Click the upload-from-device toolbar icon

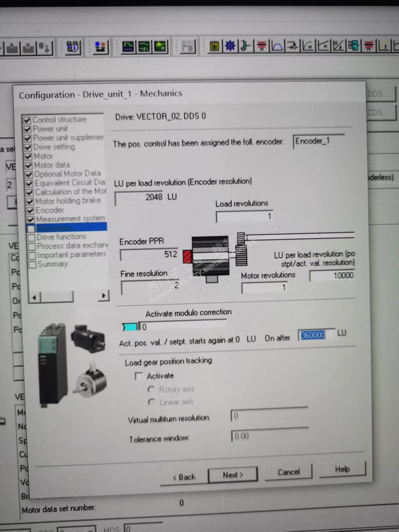pos(28,48)
